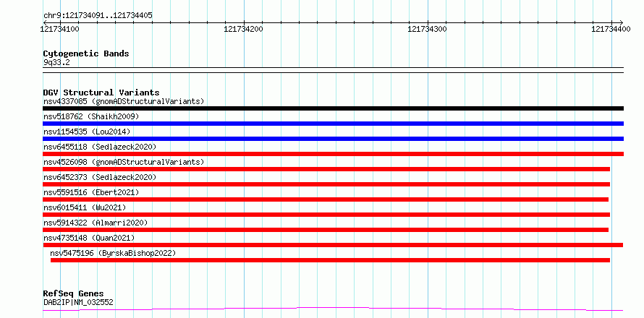Image resolution: width=644 pixels, height=318 pixels.
Task: Open variant nsv6455118 (Sedlazeck2020) label
Action: 100,147
